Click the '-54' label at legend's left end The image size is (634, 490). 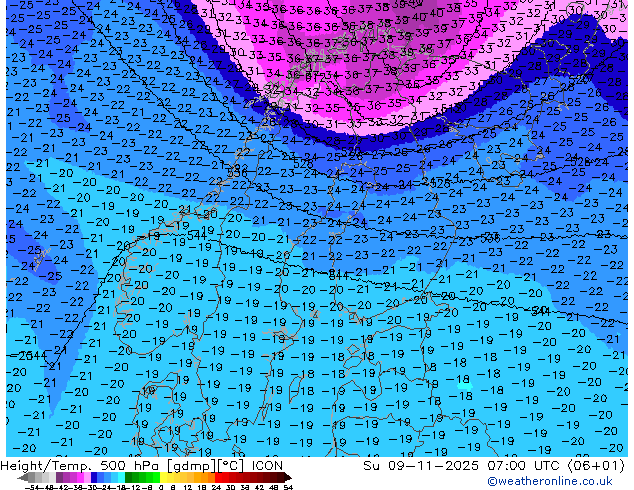[x=32, y=487]
